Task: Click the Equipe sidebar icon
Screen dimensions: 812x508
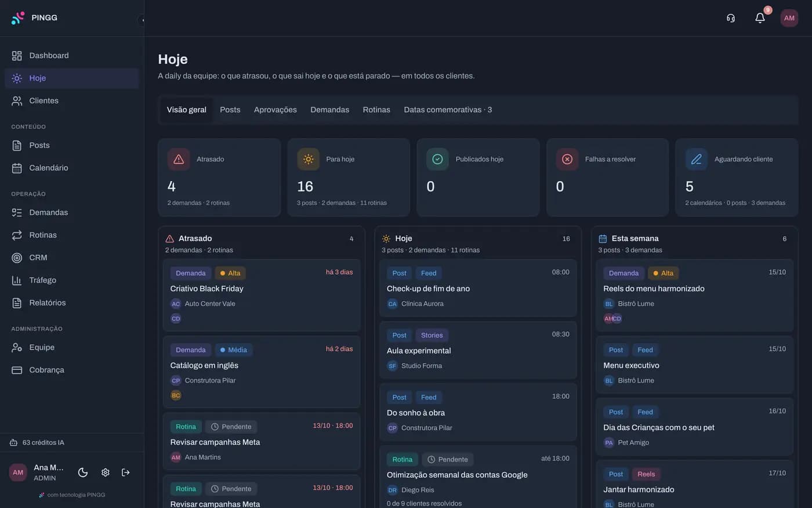Action: [17, 347]
